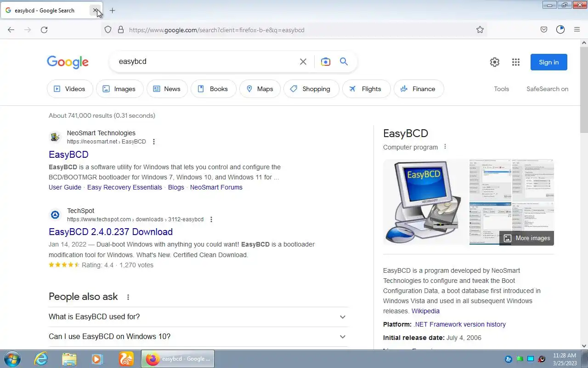Viewport: 588px width, 368px height.
Task: Open media player taskbar icon
Action: pyautogui.click(x=97, y=359)
